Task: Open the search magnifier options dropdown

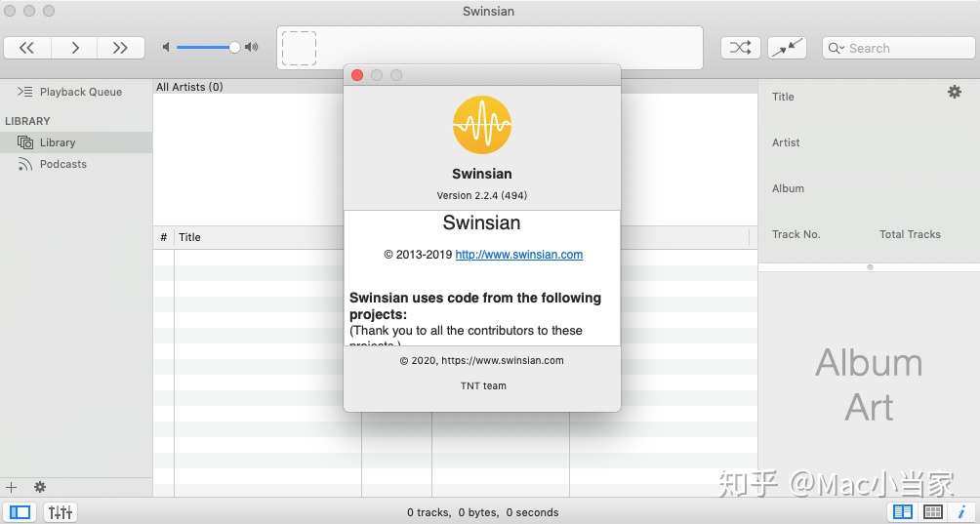Action: [x=837, y=48]
